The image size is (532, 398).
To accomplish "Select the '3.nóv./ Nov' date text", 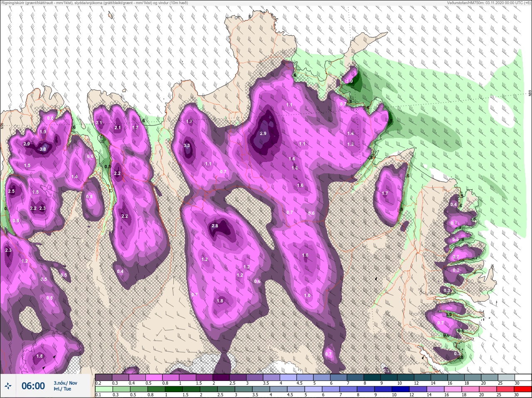I will pyautogui.click(x=65, y=383).
